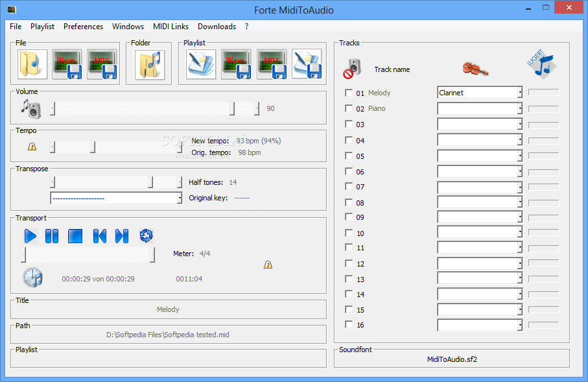
Task: Pause playback in Transport
Action: (x=52, y=236)
